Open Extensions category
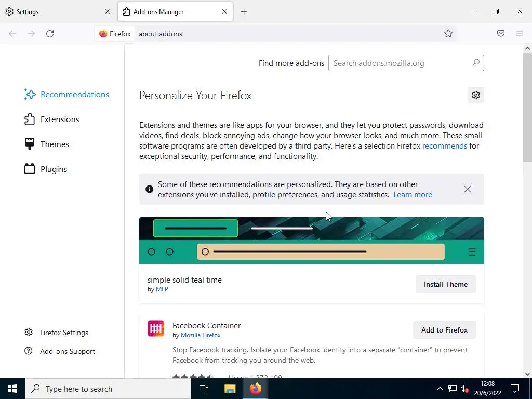 click(51, 119)
